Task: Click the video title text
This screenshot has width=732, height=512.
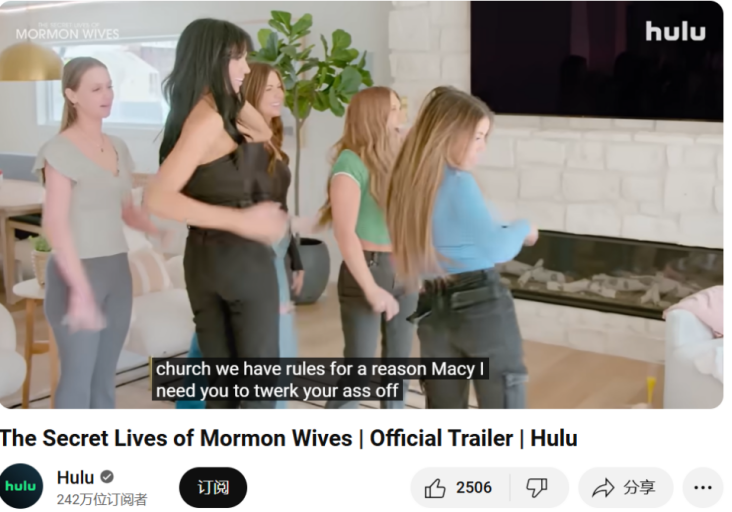Action: click(289, 438)
